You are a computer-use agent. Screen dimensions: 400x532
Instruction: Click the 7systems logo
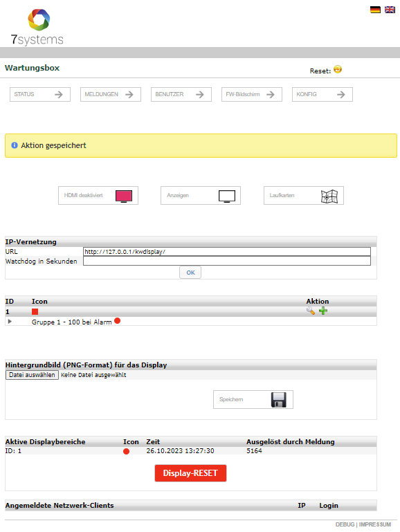pos(37,27)
